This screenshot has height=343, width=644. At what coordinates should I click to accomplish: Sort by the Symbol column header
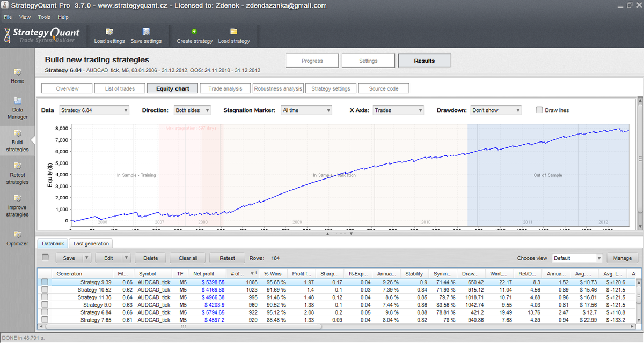pos(154,273)
